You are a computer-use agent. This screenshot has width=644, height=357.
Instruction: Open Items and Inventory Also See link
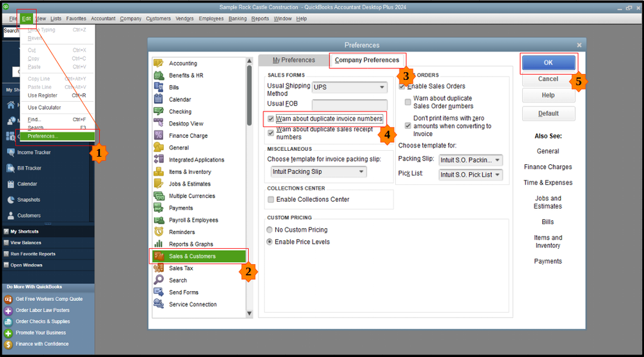click(548, 241)
